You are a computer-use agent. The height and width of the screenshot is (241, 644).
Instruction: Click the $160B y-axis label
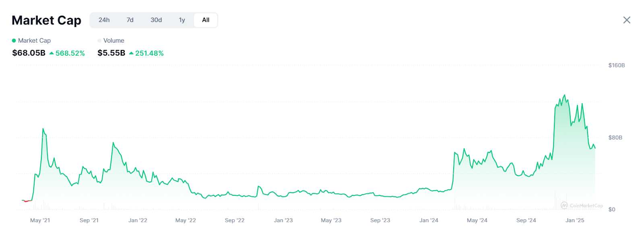(616, 65)
